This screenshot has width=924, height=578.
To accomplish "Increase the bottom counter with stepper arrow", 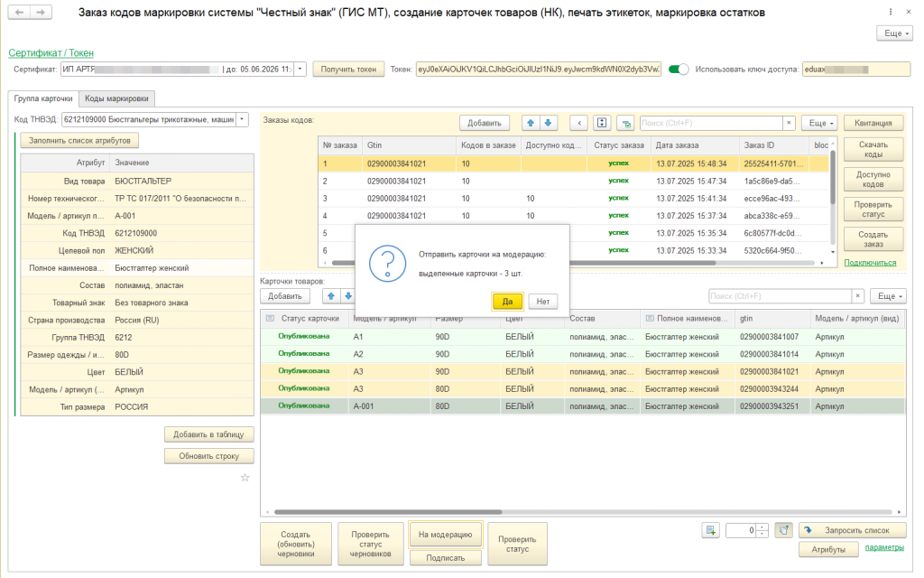I will tap(763, 527).
